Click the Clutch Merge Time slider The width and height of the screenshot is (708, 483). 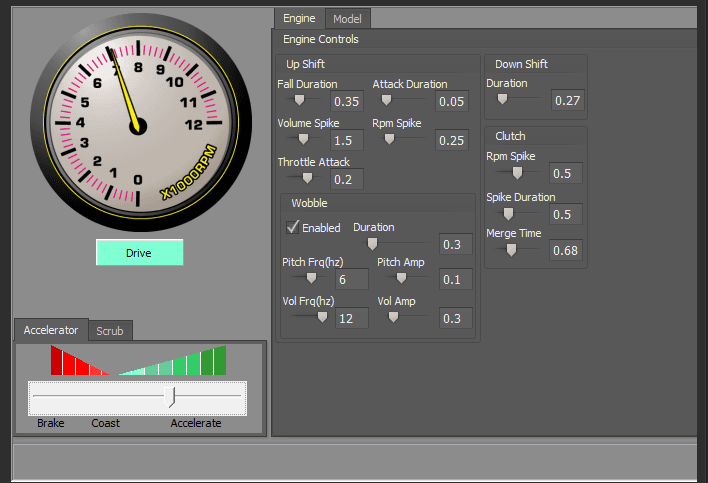(510, 250)
